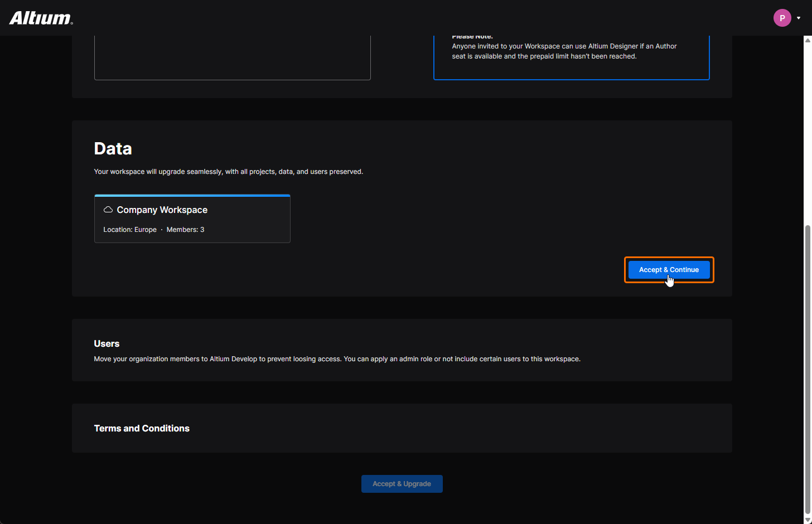Click the 'Move your organization members' description
Viewport: 812px width, 524px height.
coord(337,359)
